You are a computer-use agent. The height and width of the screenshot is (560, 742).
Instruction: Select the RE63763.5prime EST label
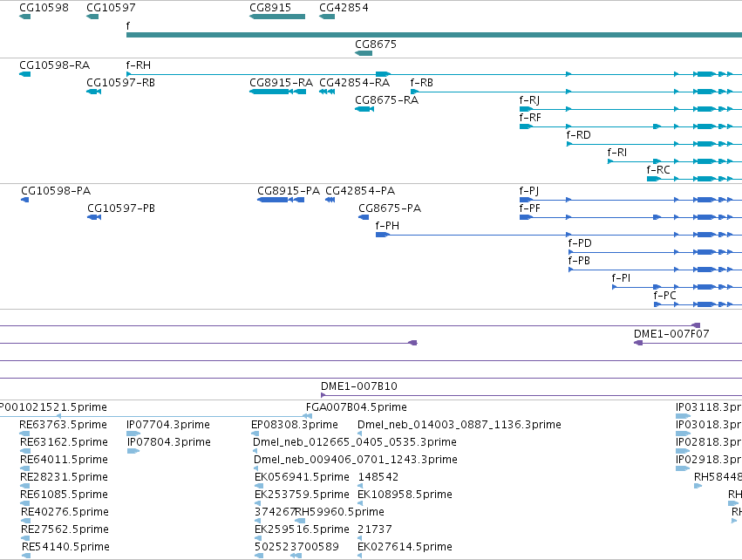click(63, 425)
